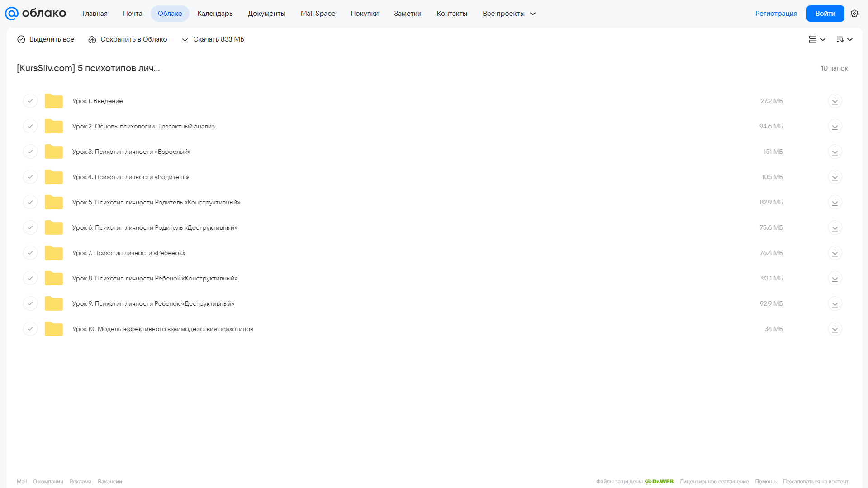Open the Урок 5 folder icon
Viewport: 868px width, 488px height.
point(54,202)
